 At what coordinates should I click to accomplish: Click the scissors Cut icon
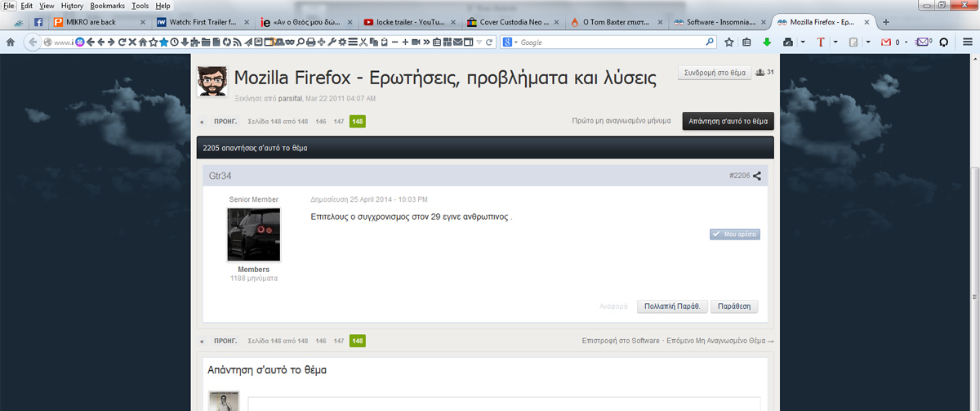363,42
